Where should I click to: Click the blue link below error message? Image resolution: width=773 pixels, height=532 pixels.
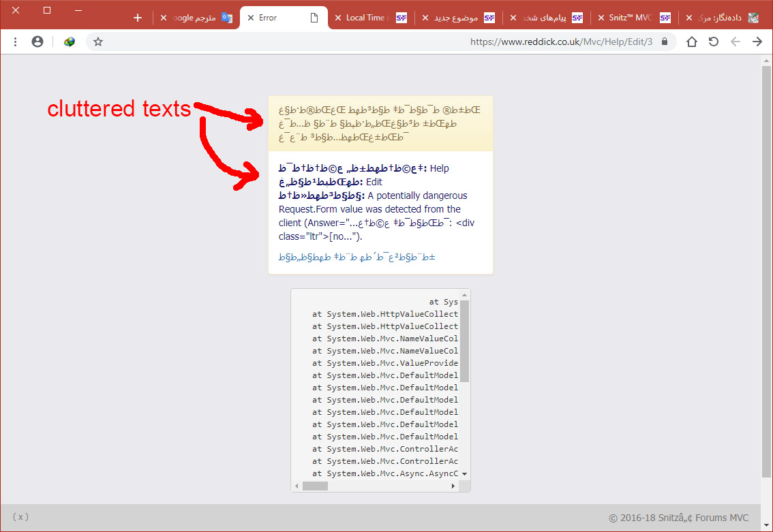357,257
